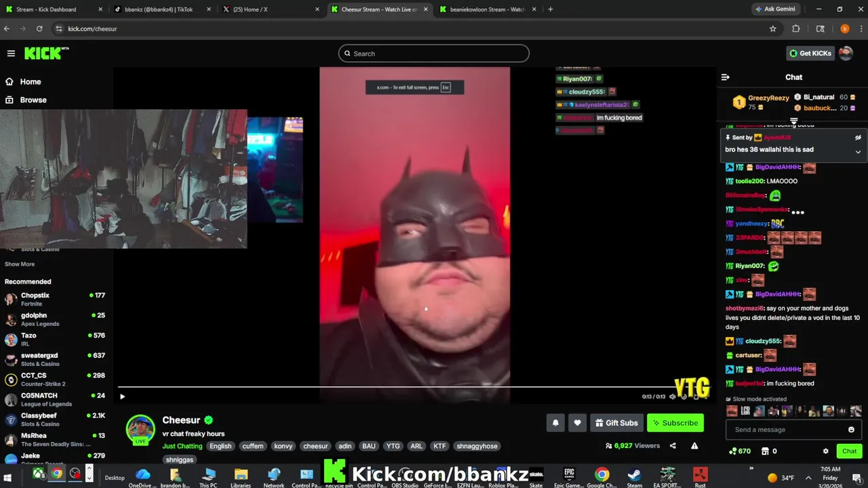The image size is (868, 488).
Task: Click report stream warning icon
Action: 694,445
